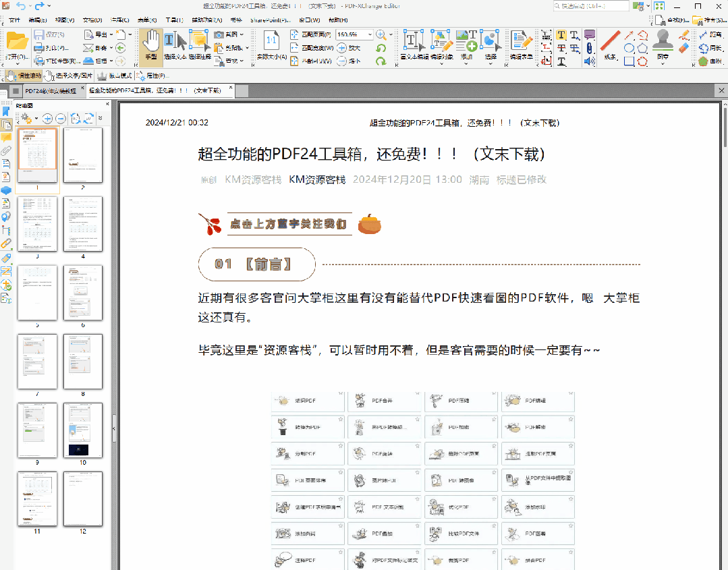
Task: Click Fit Width (匹配宽度) button
Action: 312,48
